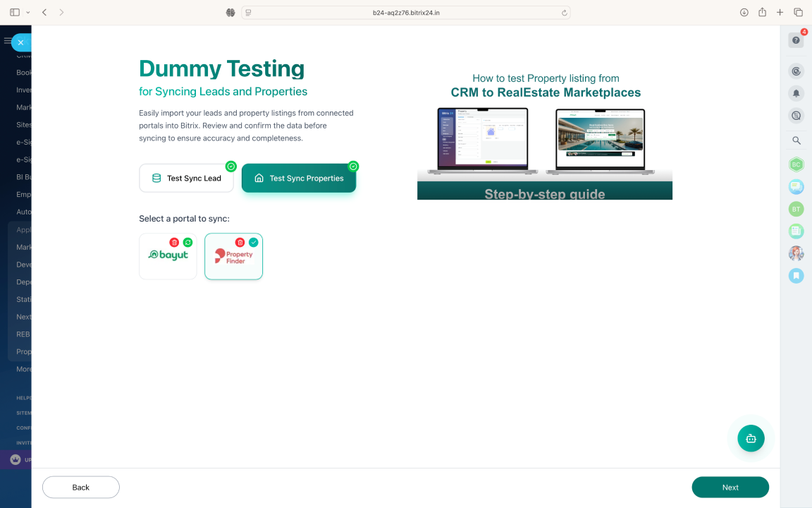Click the Next button
Screen dimensions: 812x508
(730, 488)
